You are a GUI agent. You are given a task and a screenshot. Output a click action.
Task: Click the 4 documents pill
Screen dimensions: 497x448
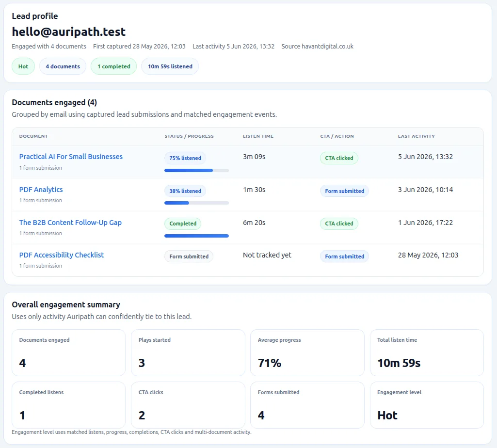(63, 66)
